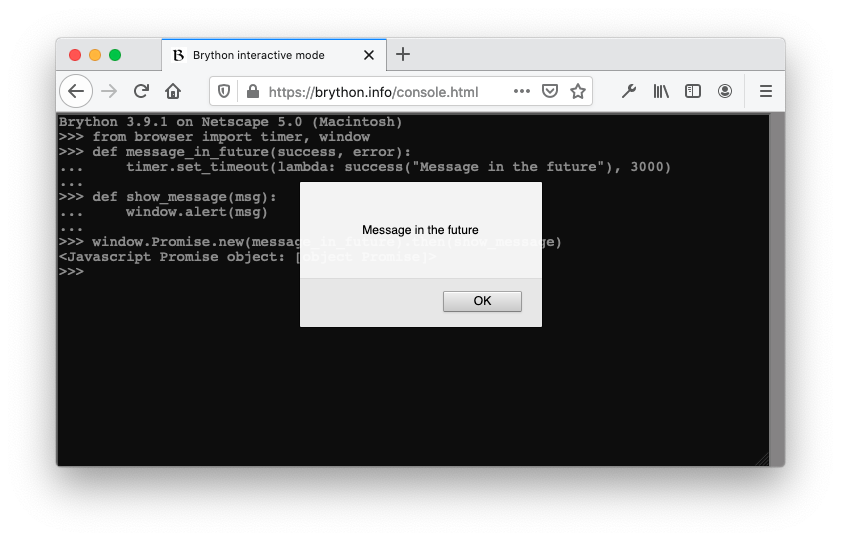
Task: Select the Brython interactive mode tab
Action: click(274, 55)
